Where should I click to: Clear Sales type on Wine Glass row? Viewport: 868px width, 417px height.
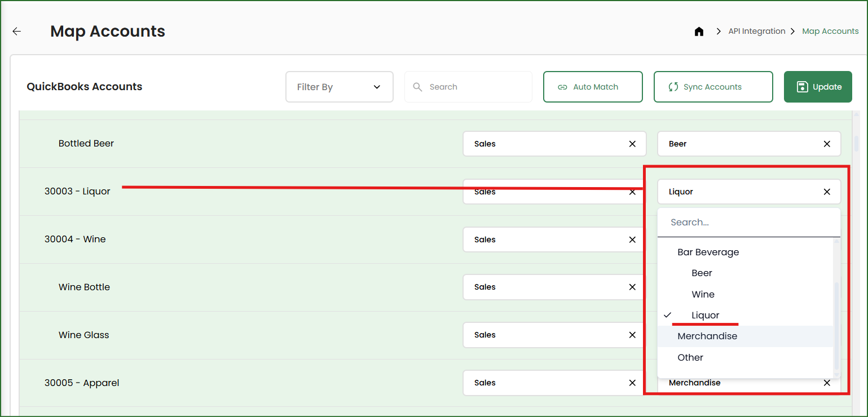(x=632, y=335)
